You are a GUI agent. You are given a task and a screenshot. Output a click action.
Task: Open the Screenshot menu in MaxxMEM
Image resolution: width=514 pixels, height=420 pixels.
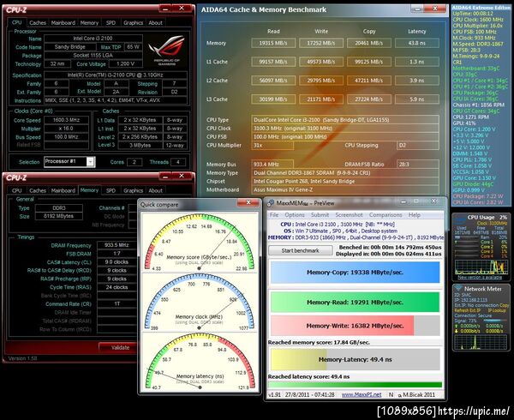click(x=349, y=215)
